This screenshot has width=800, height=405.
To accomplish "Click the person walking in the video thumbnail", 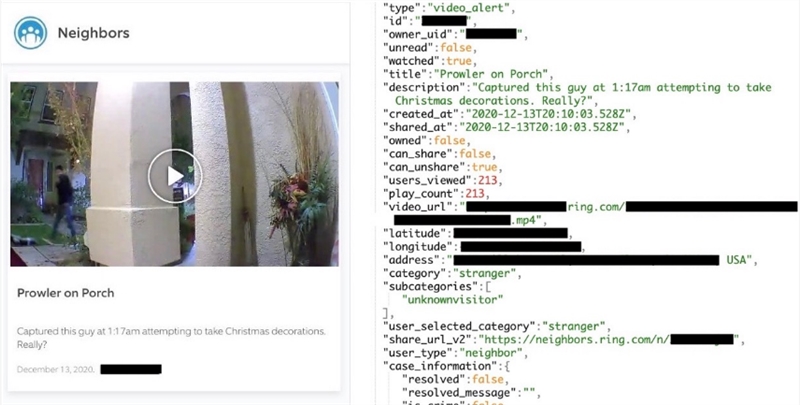I will (65, 201).
